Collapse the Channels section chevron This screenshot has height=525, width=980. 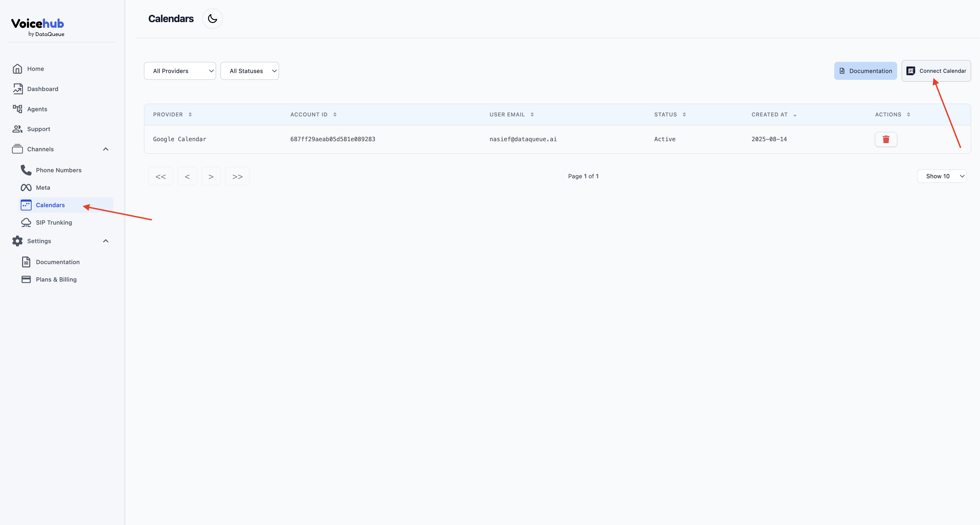pyautogui.click(x=106, y=149)
